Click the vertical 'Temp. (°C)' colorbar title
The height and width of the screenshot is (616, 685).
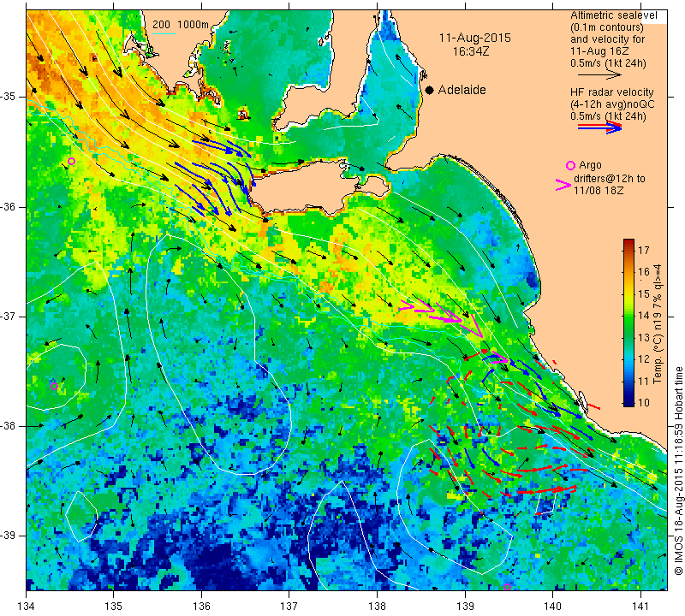[x=658, y=324]
